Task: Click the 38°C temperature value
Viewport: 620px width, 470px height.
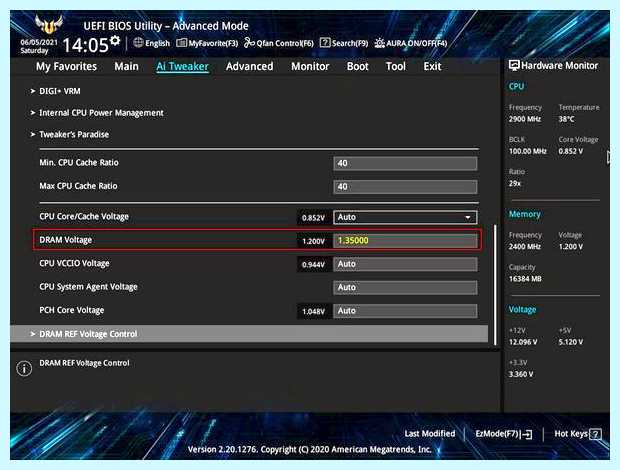Action: pyautogui.click(x=566, y=119)
